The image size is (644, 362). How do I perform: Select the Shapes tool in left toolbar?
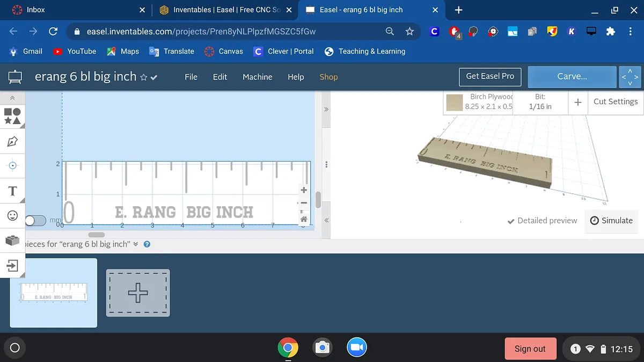pos(12,116)
